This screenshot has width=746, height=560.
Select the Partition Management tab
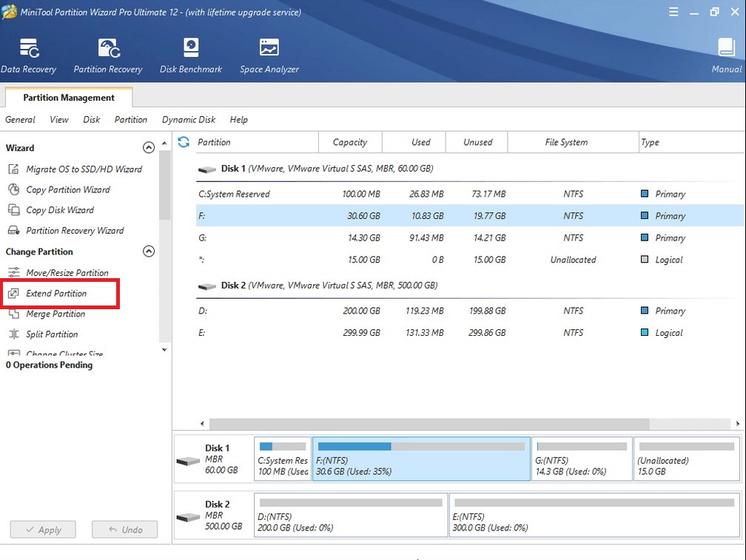tap(69, 98)
